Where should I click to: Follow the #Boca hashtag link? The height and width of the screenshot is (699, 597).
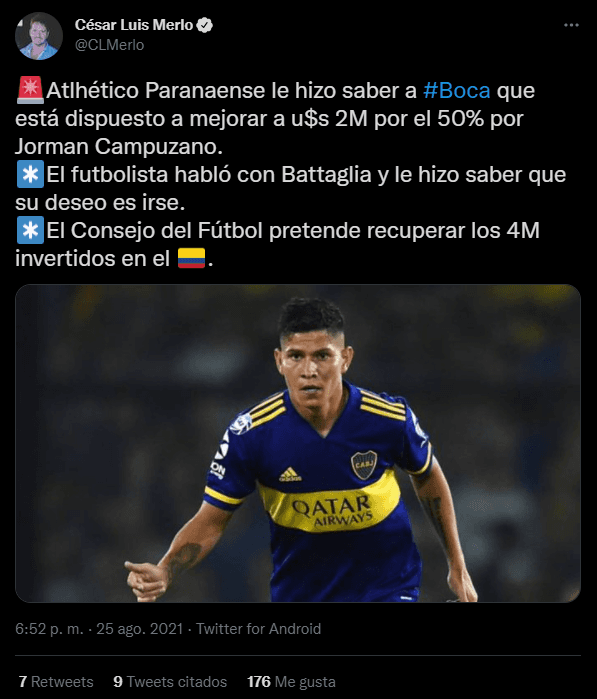457,90
